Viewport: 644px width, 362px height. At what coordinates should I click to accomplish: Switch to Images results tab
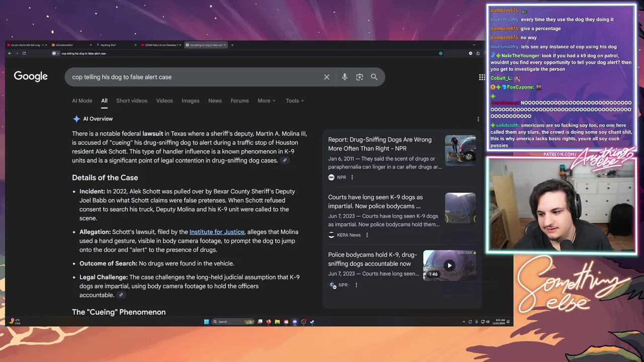click(191, 101)
